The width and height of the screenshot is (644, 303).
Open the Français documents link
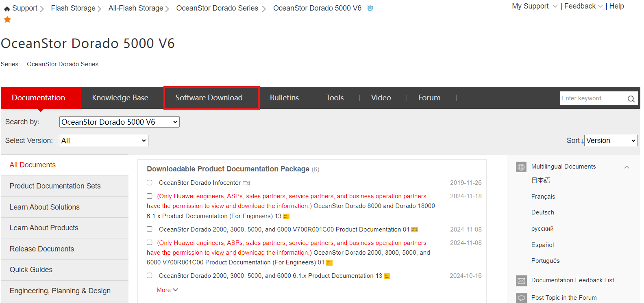[543, 197]
